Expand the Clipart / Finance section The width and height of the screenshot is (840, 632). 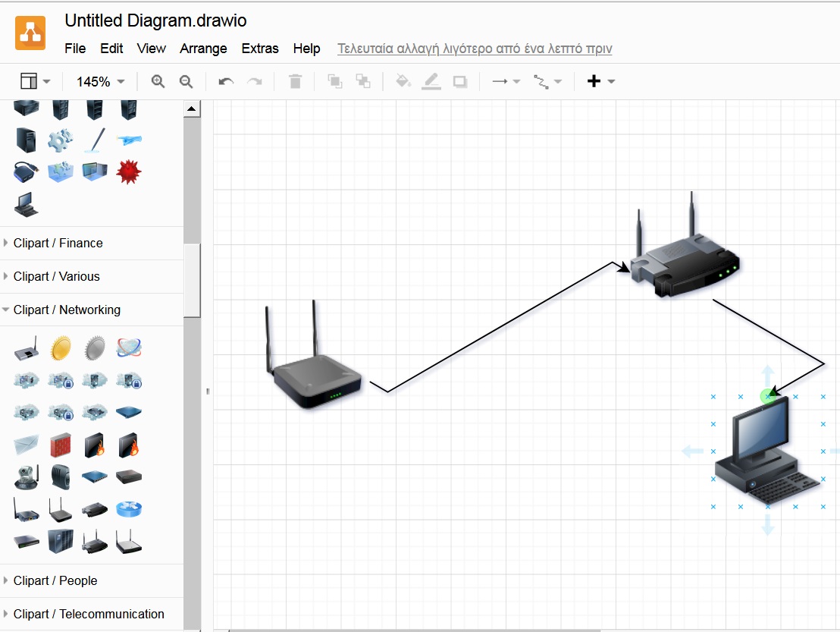pyautogui.click(x=58, y=243)
